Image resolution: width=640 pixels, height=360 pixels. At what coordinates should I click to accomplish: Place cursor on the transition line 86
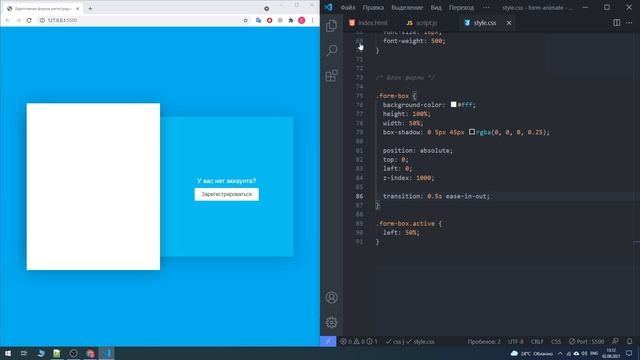point(436,196)
